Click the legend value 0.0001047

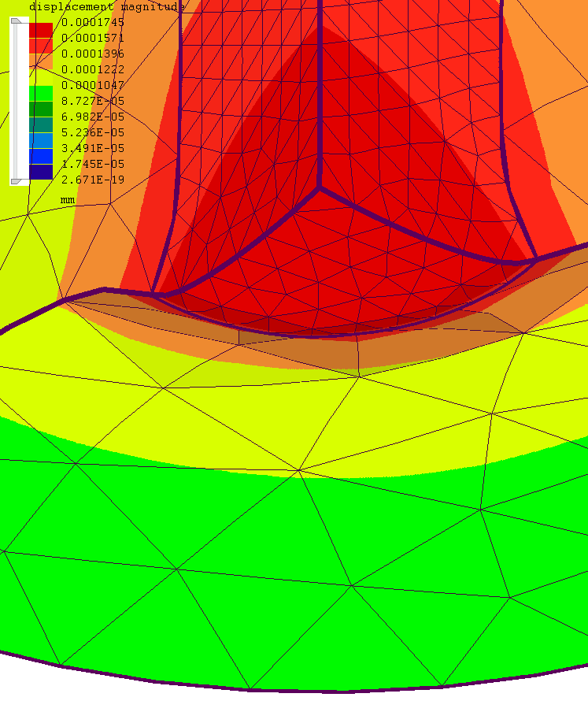click(x=93, y=85)
